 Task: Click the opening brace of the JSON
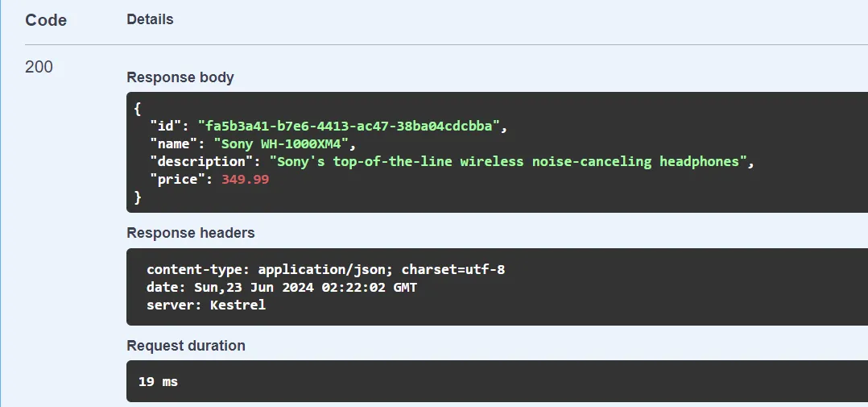point(138,109)
